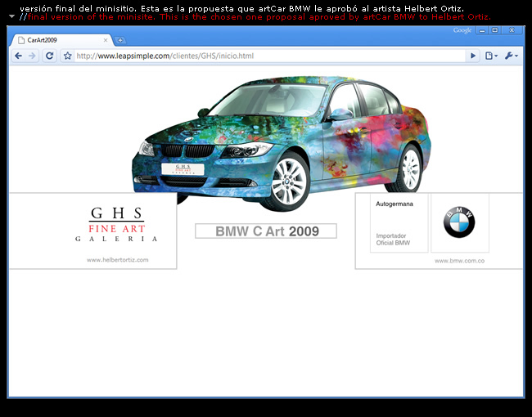Click the browser forward arrow button

[32, 56]
